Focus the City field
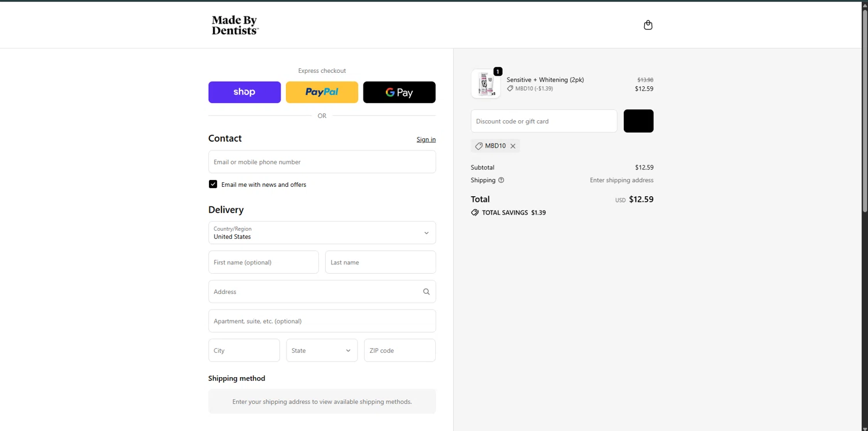The width and height of the screenshot is (868, 431). (x=244, y=351)
